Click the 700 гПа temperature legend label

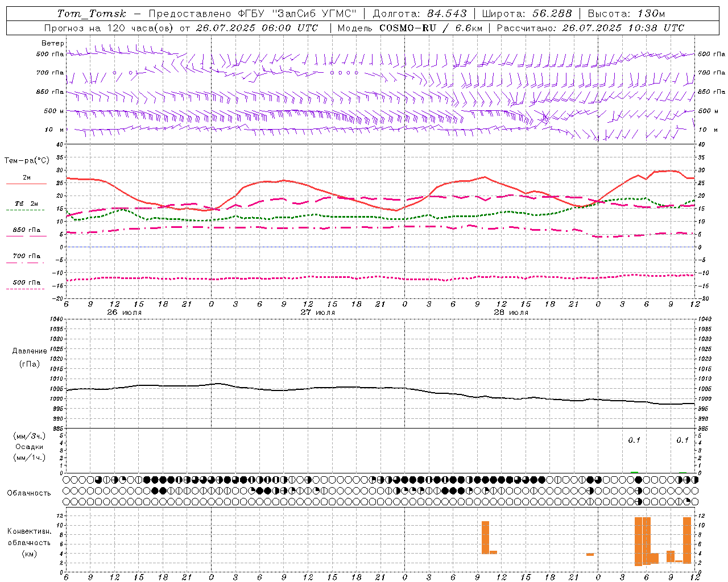[x=27, y=256]
